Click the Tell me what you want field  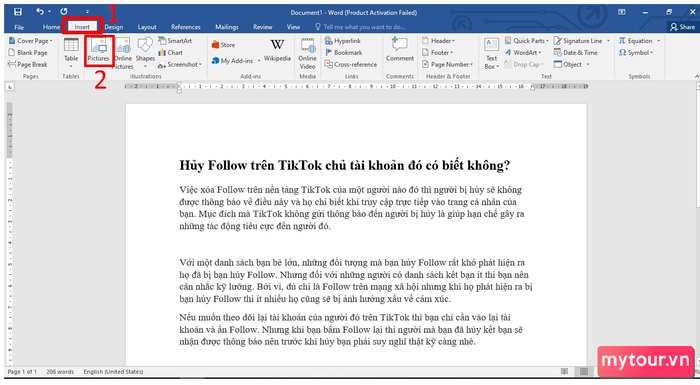pyautogui.click(x=360, y=27)
